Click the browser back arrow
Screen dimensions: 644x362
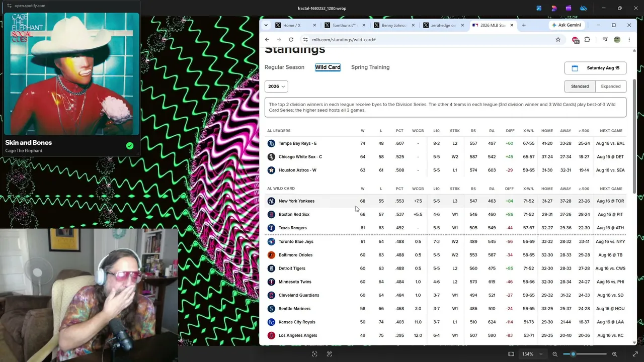pyautogui.click(x=267, y=40)
